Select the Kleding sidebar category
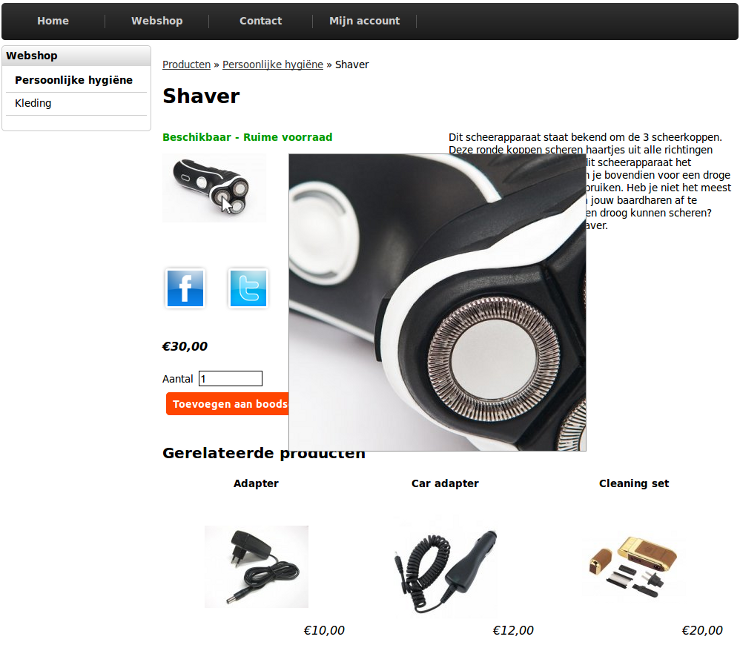 tap(33, 103)
